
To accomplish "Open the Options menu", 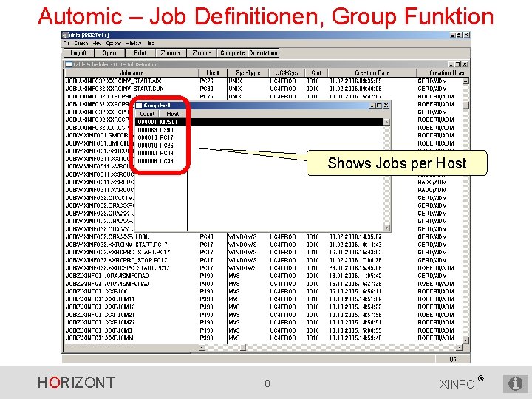I will pos(113,44).
